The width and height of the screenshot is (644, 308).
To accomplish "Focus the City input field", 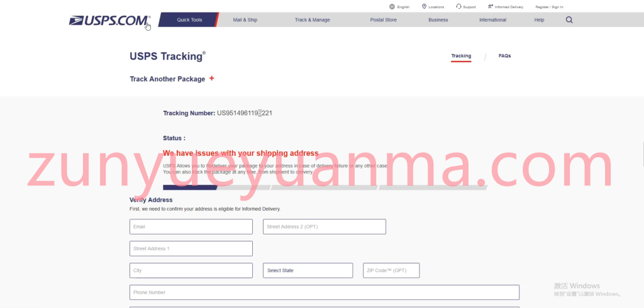I will tap(191, 271).
